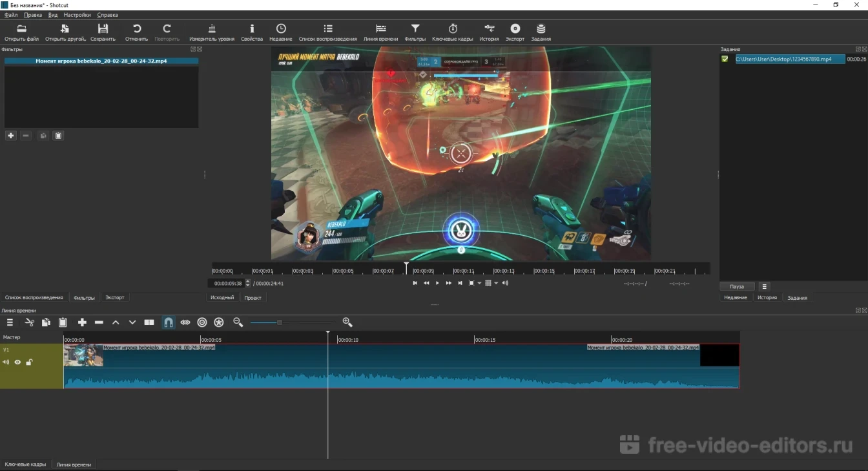Adjust the timeline zoom slider handle
The image size is (868, 471).
[279, 322]
